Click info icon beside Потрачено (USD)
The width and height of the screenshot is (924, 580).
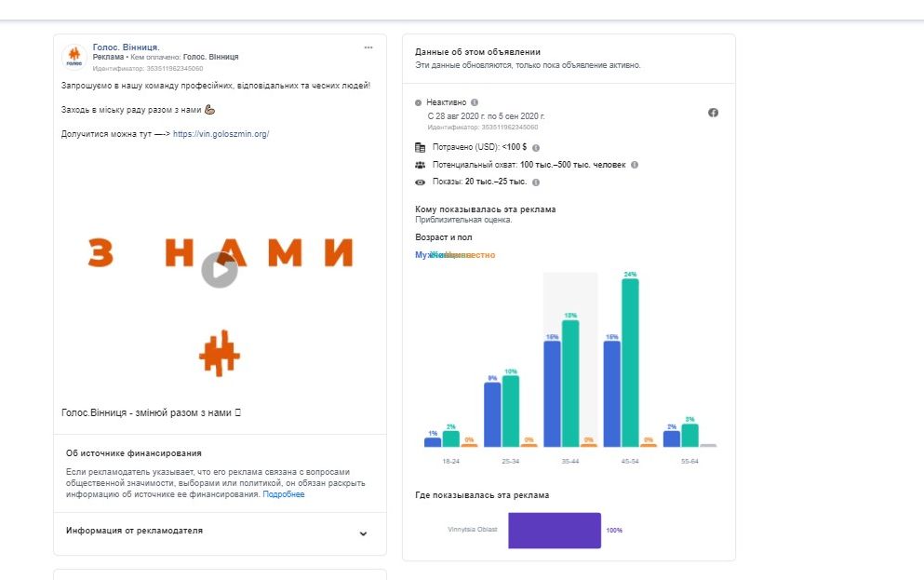(x=536, y=147)
